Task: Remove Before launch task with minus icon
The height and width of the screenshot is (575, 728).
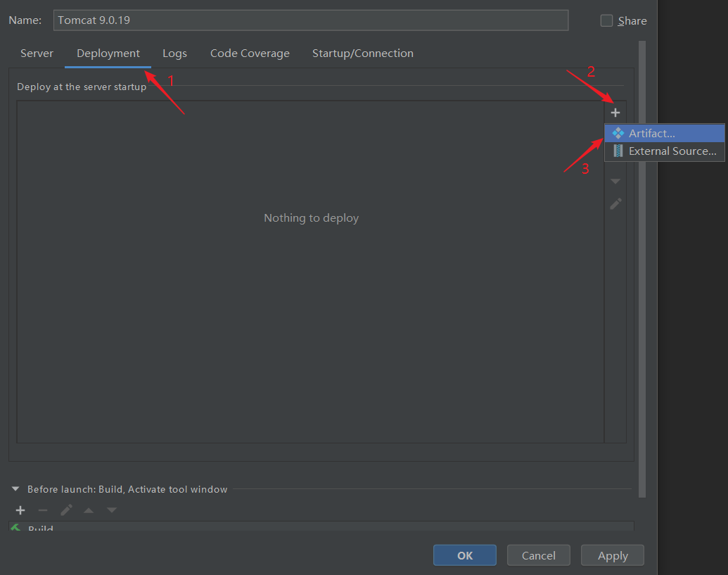Action: (x=43, y=510)
